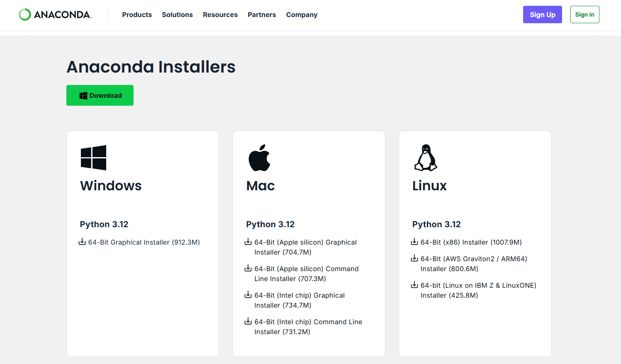Click download icon beside Linux x86 Installer
Viewport: 621px width, 364px height.
coord(414,242)
